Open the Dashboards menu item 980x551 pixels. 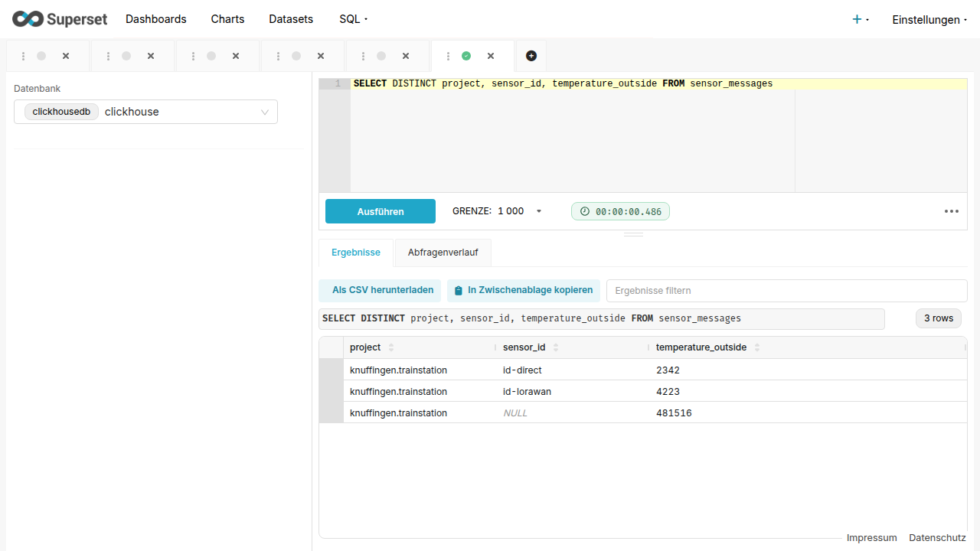[156, 19]
